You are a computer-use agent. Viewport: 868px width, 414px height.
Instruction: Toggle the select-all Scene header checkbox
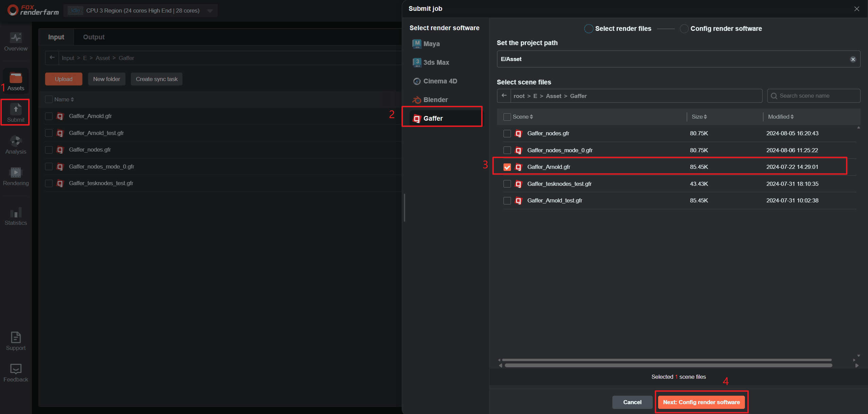point(507,117)
